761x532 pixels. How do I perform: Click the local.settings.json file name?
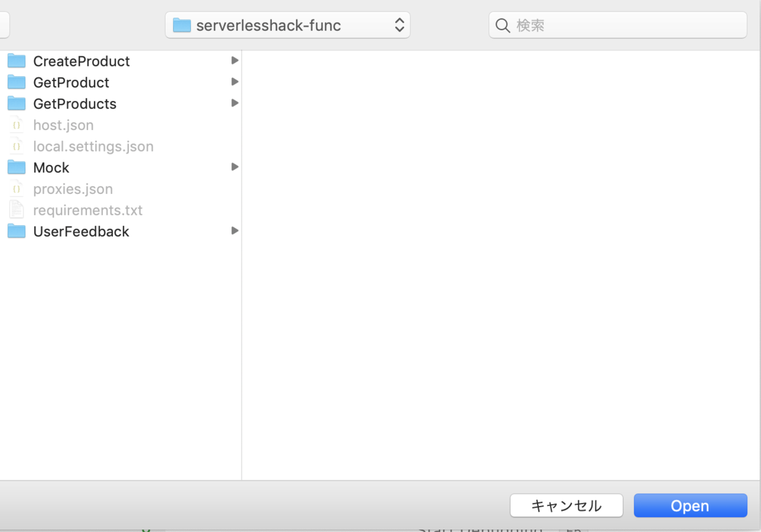coord(93,146)
